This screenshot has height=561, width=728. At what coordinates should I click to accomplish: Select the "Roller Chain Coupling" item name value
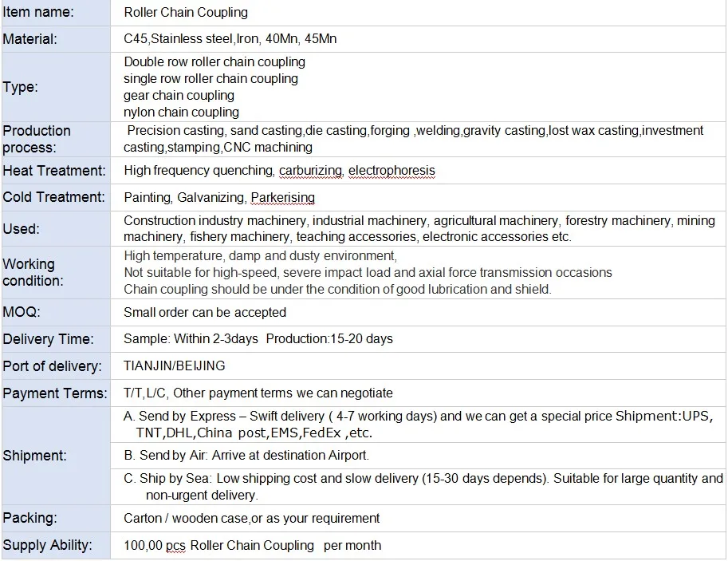(186, 12)
